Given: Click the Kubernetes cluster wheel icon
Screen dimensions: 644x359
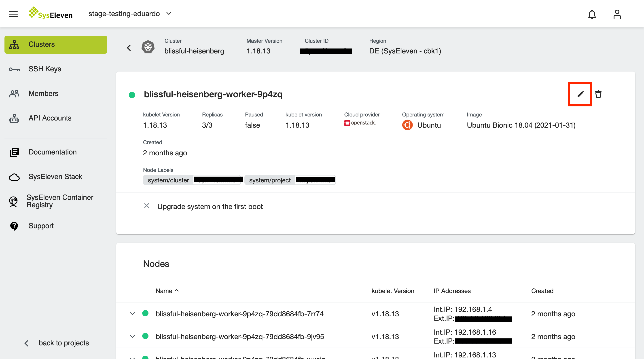Looking at the screenshot, I should coord(148,47).
